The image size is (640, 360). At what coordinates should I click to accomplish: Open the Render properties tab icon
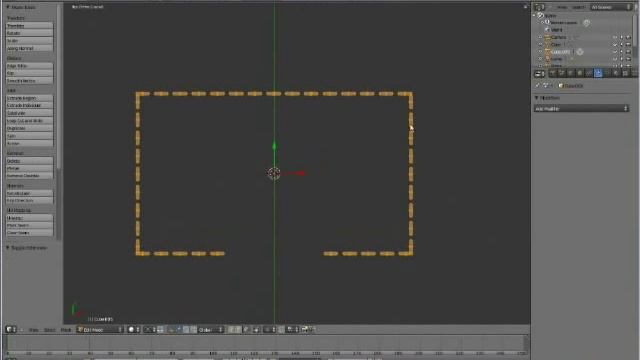click(x=552, y=73)
